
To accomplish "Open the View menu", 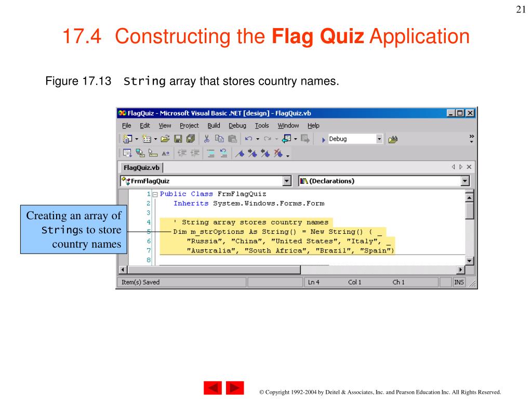I will point(165,126).
